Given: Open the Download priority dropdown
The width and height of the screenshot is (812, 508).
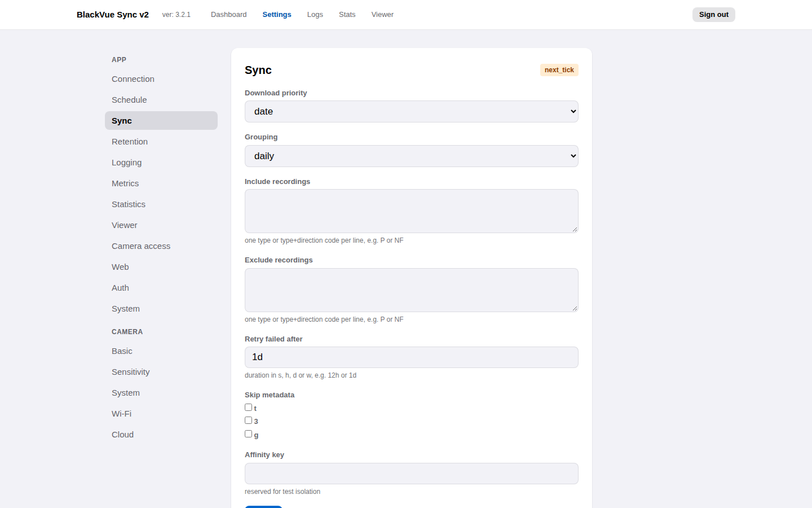Looking at the screenshot, I should click(412, 112).
